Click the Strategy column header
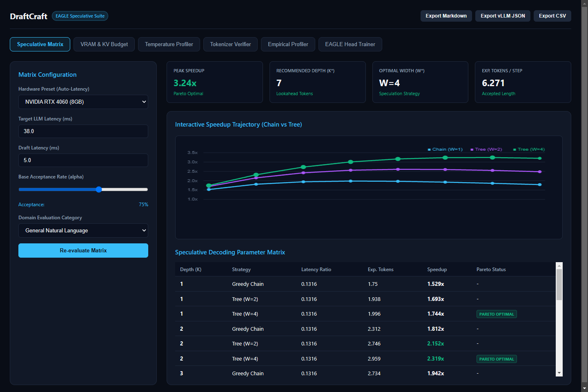588x392 pixels. [x=241, y=269]
